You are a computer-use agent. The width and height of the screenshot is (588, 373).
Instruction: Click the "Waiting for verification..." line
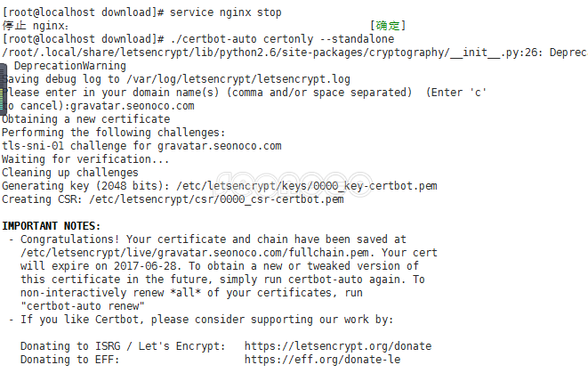[x=85, y=159]
